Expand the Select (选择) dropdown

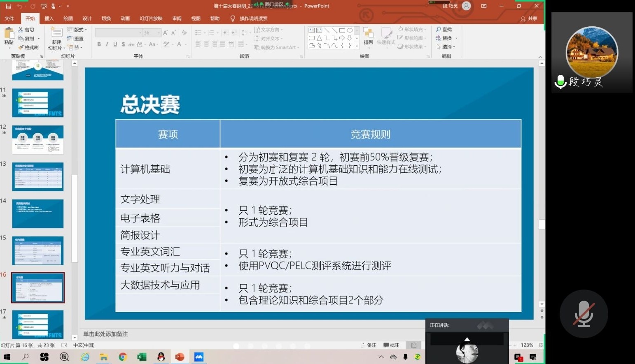[446, 47]
